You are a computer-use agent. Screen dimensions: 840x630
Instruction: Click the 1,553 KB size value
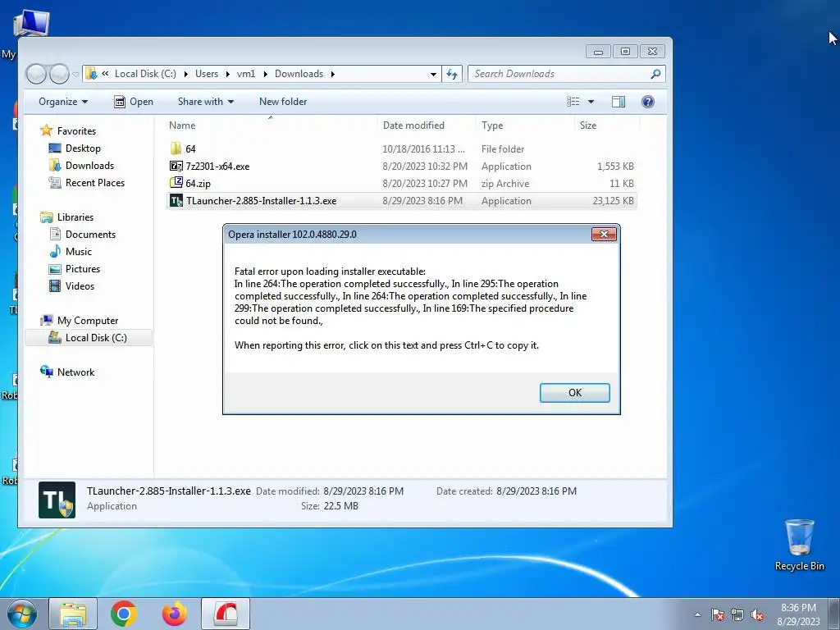615,166
